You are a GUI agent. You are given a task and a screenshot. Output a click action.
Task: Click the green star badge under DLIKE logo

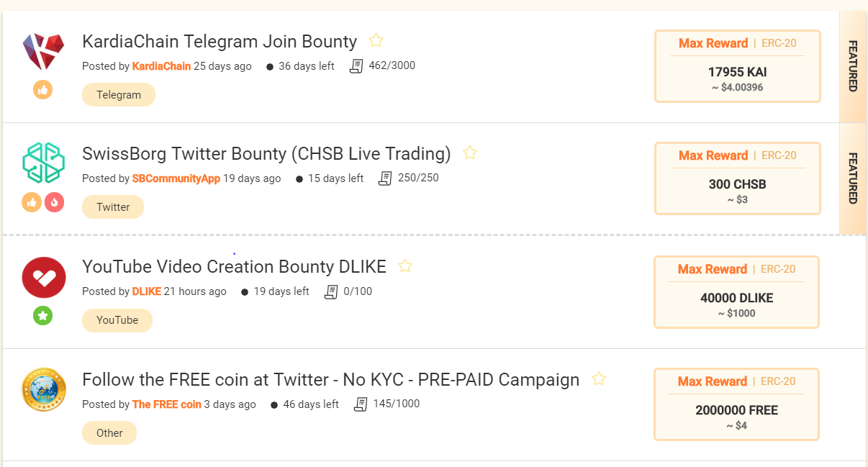click(43, 315)
